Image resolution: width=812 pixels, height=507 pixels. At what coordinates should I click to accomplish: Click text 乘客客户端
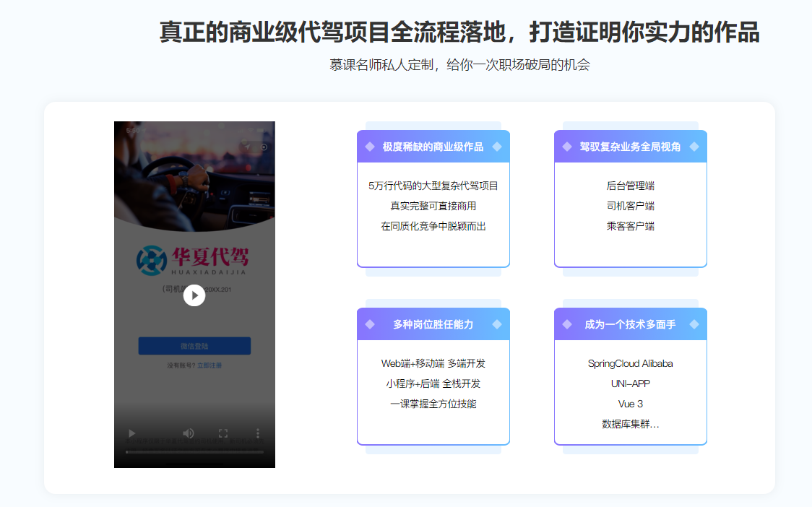[630, 226]
